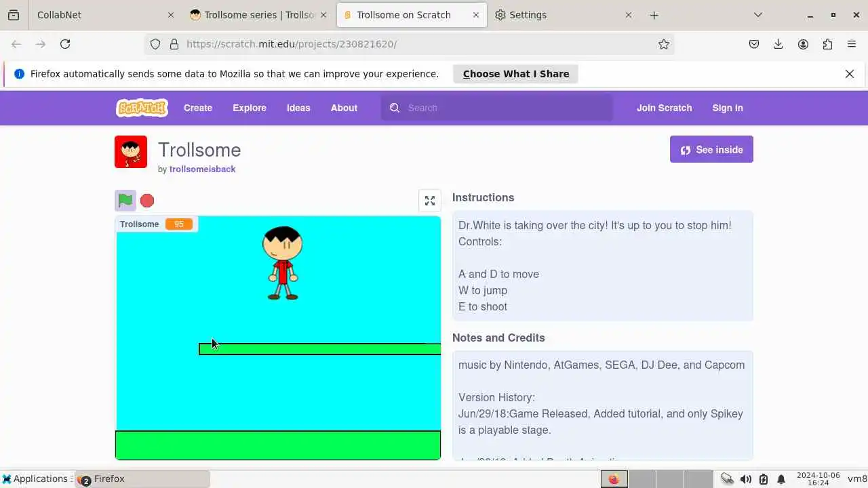This screenshot has width=868, height=488.
Task: Click the battery power tray icon
Action: (764, 479)
